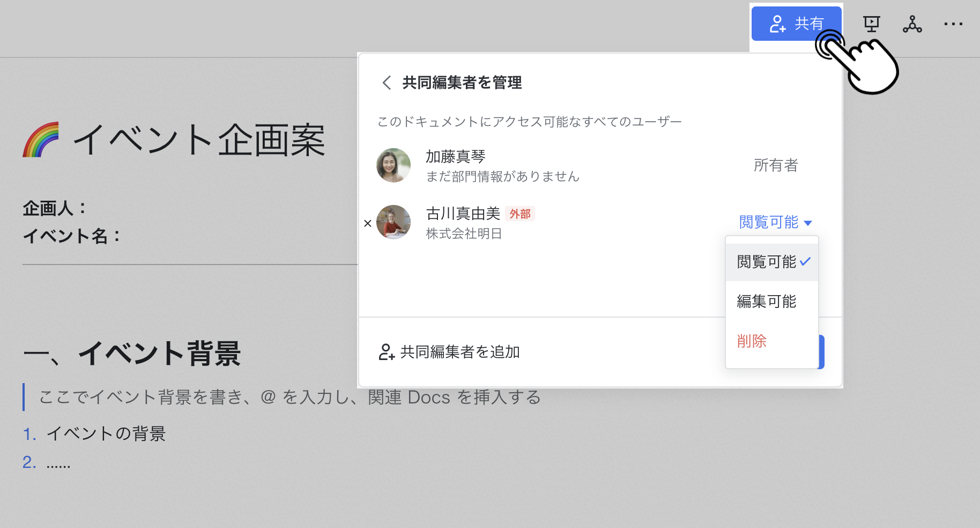980x528 pixels.
Task: Choose 削除 to remove the collaborator
Action: click(752, 341)
